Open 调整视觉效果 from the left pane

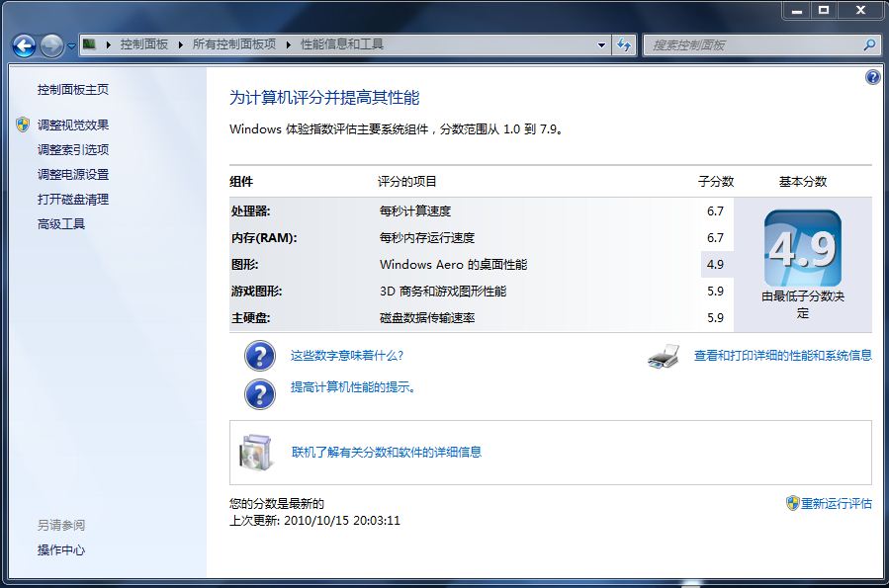(73, 125)
